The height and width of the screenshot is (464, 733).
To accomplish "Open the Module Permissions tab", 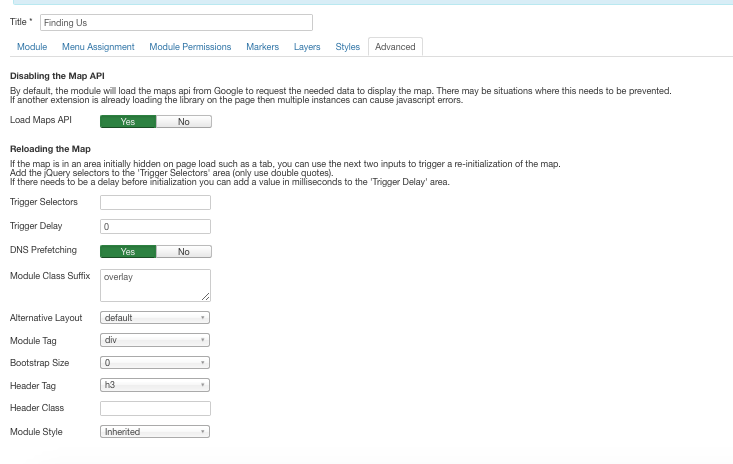I will (190, 47).
